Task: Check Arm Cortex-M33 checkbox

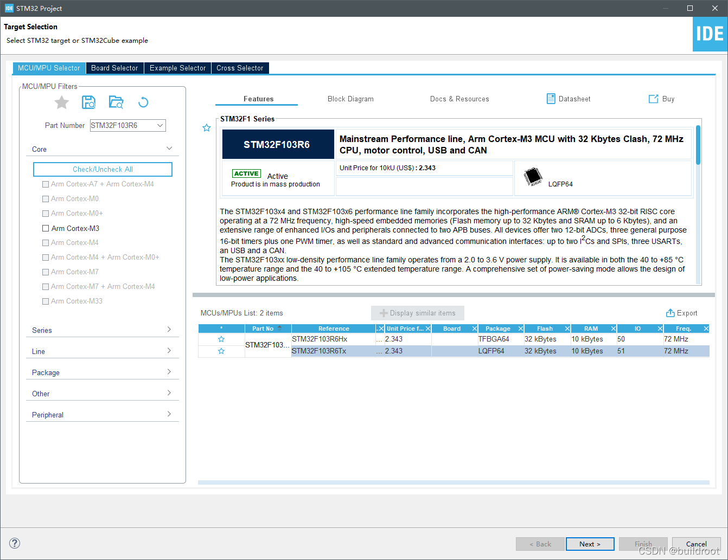Action: (46, 301)
